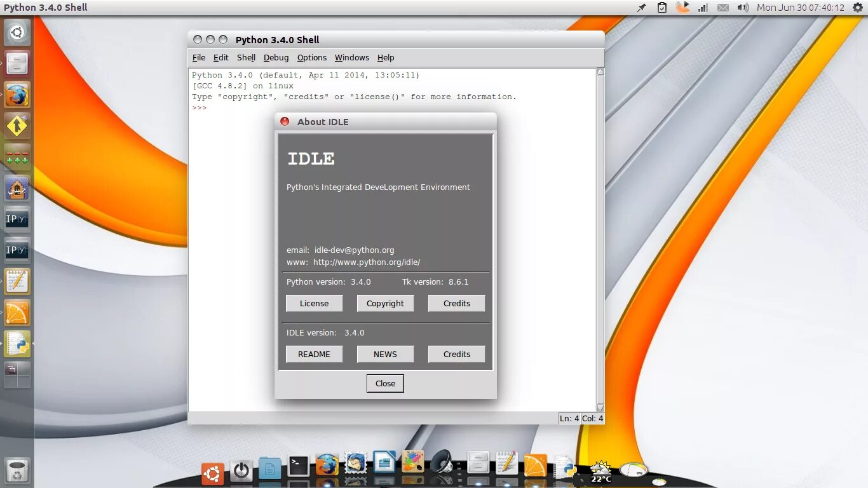Screen dimensions: 868x488
Task: Open the first IPython icon in launcher
Action: (x=17, y=219)
